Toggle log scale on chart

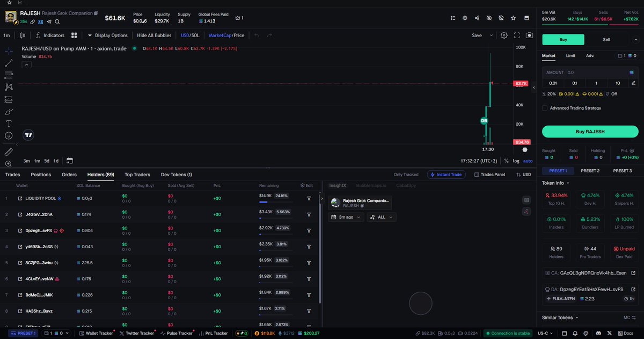coord(516,161)
